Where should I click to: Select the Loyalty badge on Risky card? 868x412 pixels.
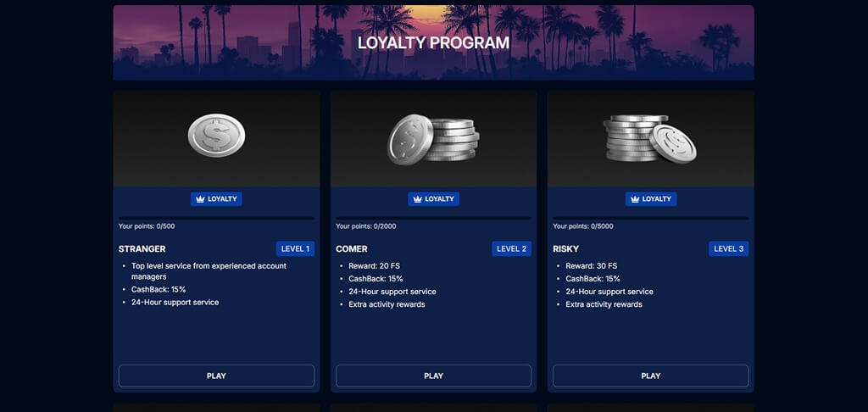point(651,199)
